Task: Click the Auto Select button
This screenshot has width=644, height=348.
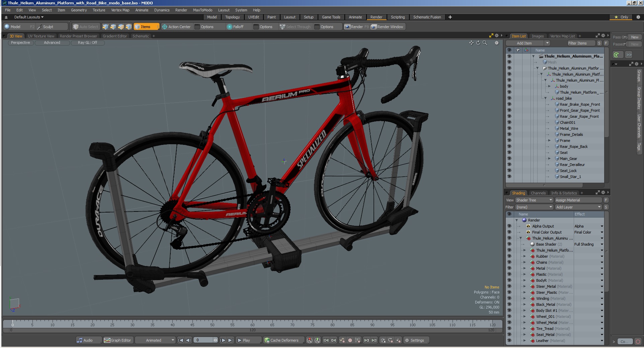Action: coord(86,27)
